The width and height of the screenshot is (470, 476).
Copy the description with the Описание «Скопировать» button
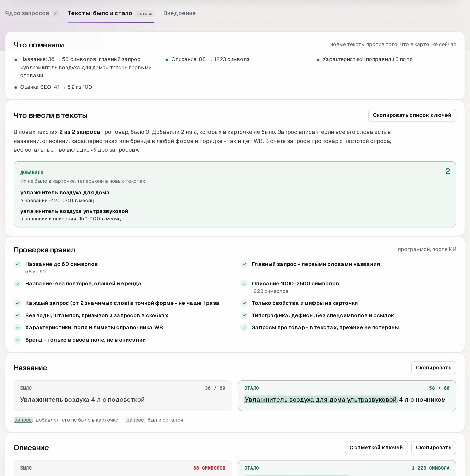[434, 447]
